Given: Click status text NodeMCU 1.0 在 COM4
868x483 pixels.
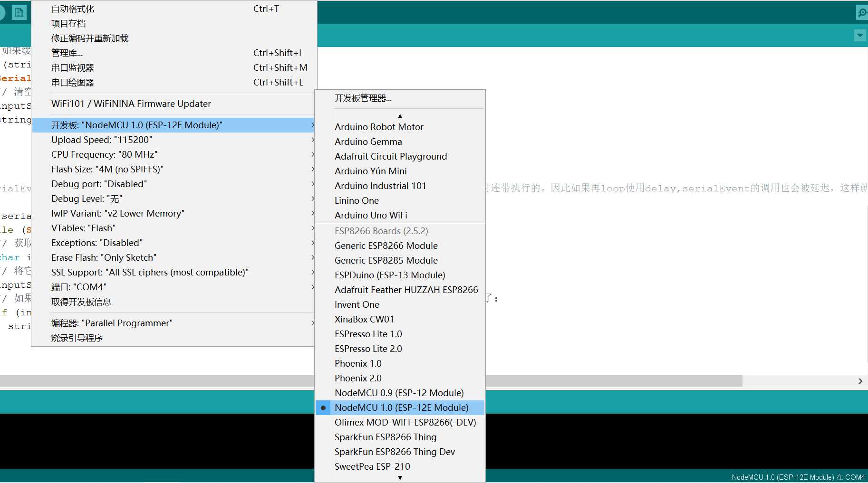Looking at the screenshot, I should pos(798,477).
